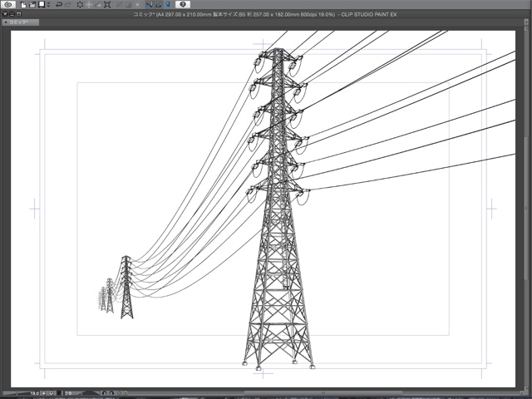Adjust the zoom slider in status bar

[x=17, y=393]
